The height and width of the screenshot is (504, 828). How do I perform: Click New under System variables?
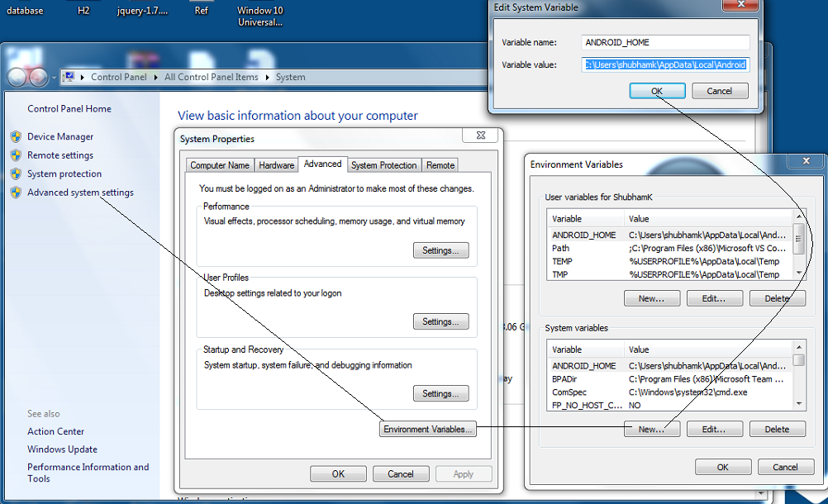pyautogui.click(x=652, y=429)
